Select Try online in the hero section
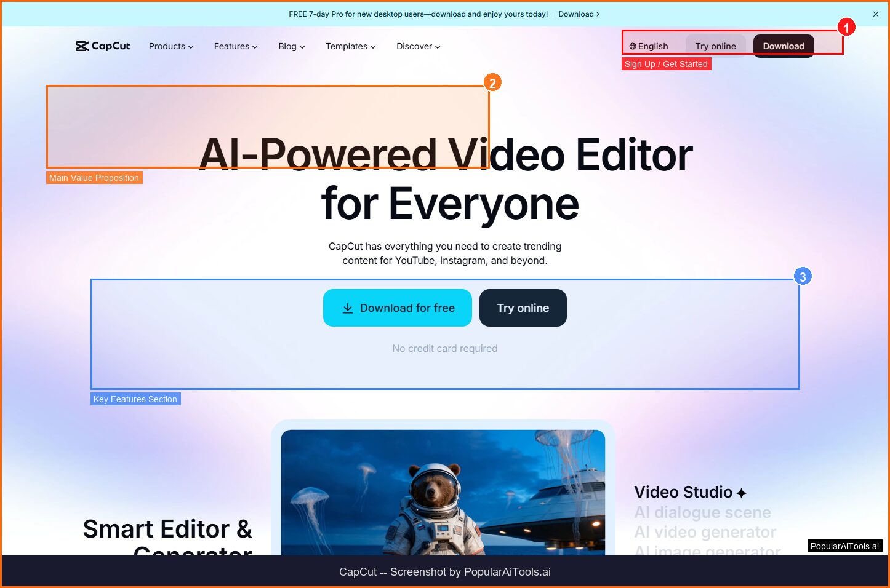This screenshot has height=588, width=890. pos(523,308)
